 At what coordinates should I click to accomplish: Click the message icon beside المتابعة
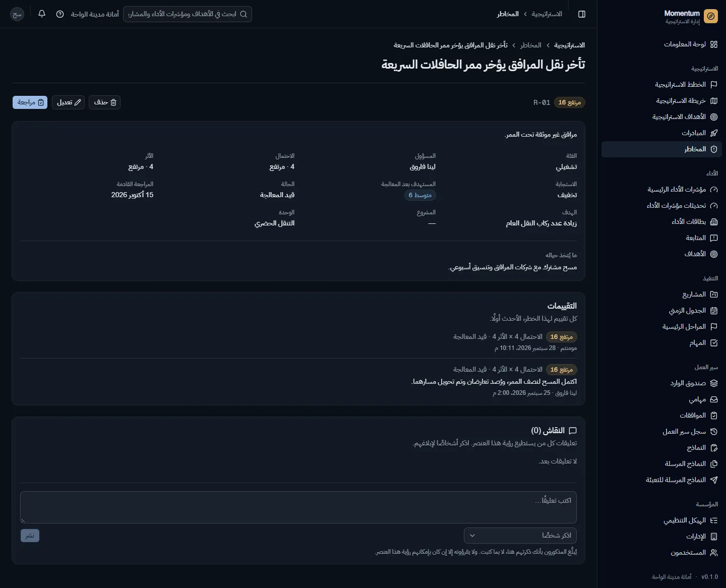(714, 238)
